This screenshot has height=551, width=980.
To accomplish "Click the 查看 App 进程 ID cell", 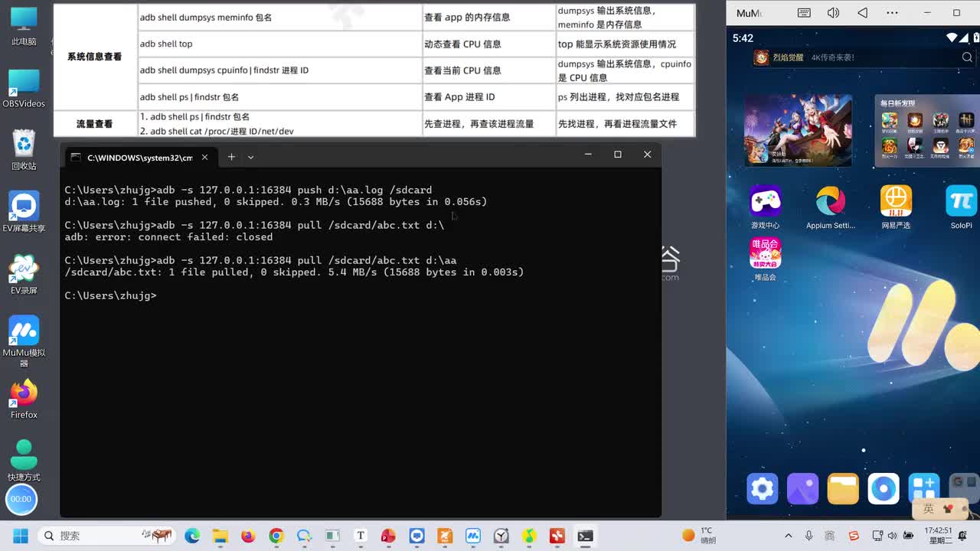I will pos(489,97).
